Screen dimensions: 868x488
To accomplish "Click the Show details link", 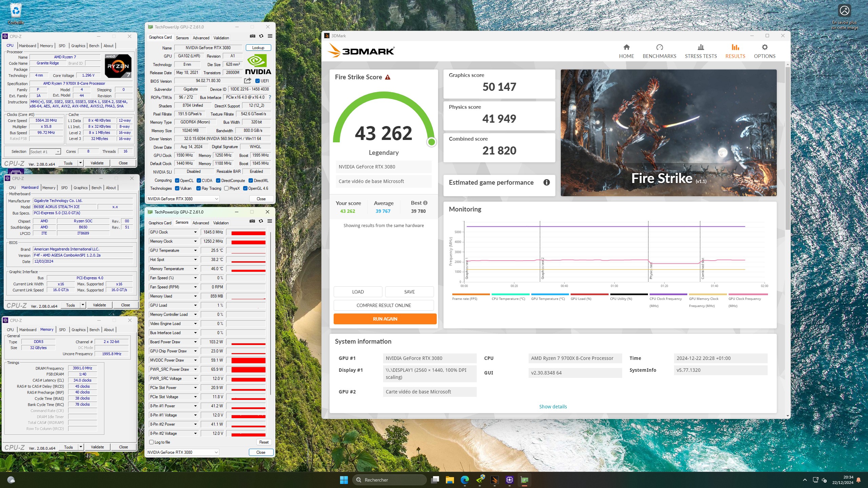I will 553,407.
